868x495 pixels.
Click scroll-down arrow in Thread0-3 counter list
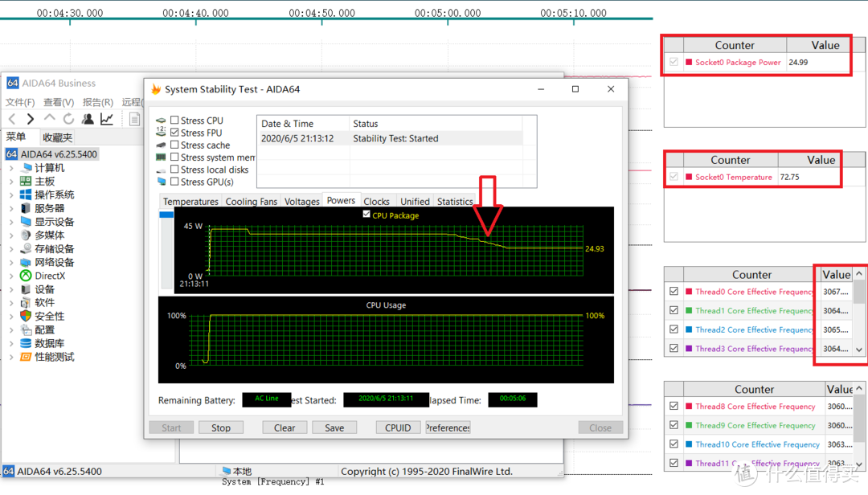[x=859, y=350]
